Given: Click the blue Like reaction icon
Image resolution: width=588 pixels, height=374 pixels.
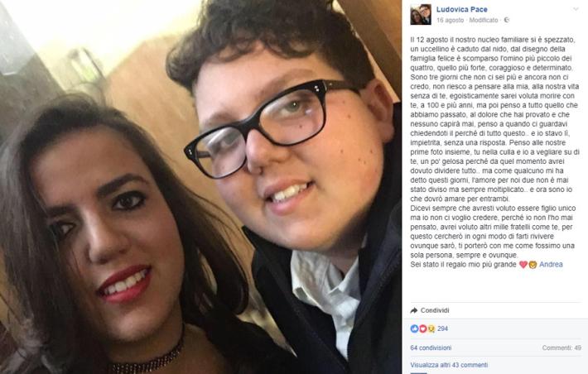Looking at the screenshot, I should (414, 328).
